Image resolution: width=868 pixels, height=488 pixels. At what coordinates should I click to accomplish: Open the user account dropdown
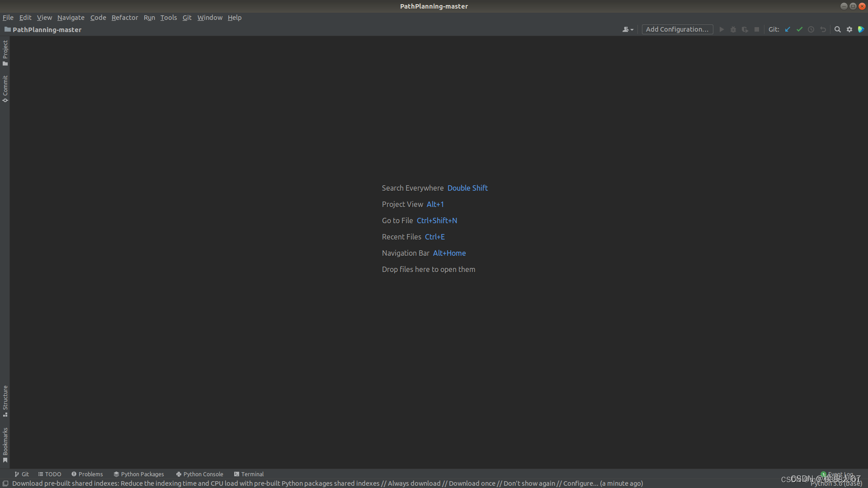point(627,29)
